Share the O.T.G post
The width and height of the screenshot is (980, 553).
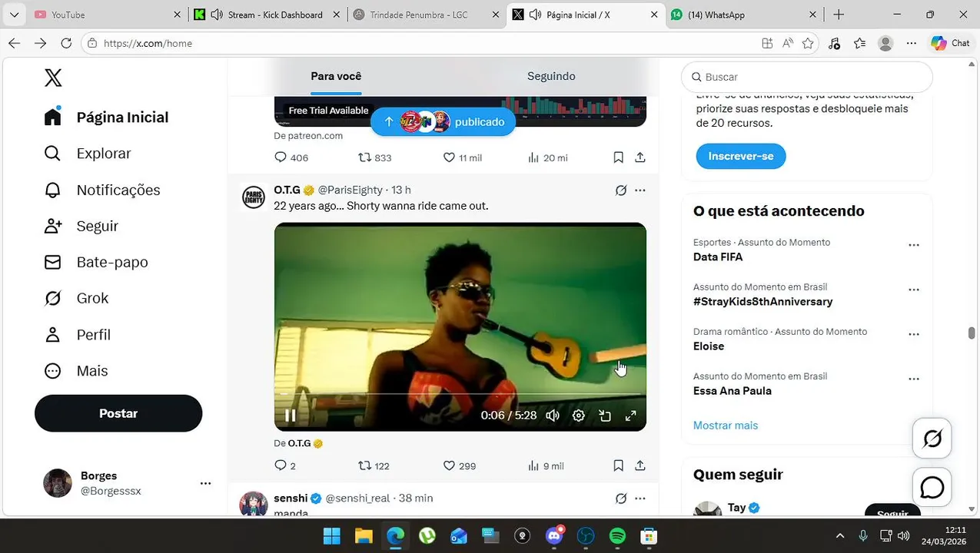coord(639,465)
